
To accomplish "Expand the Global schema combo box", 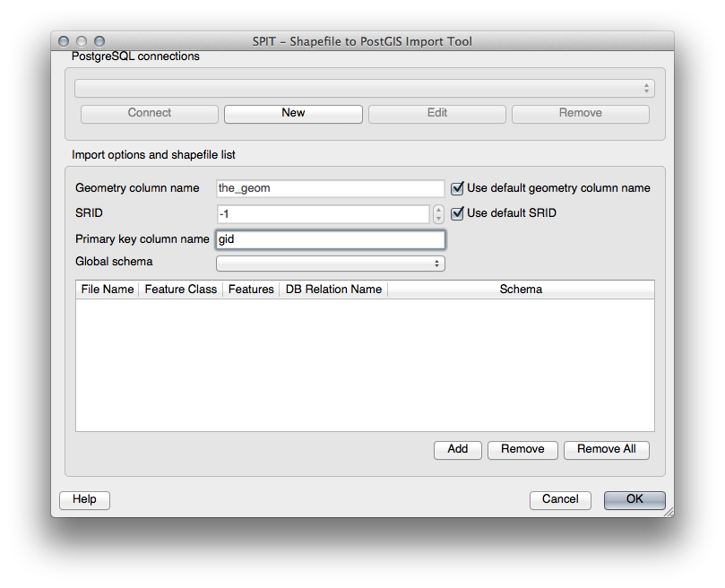I will pos(330,264).
